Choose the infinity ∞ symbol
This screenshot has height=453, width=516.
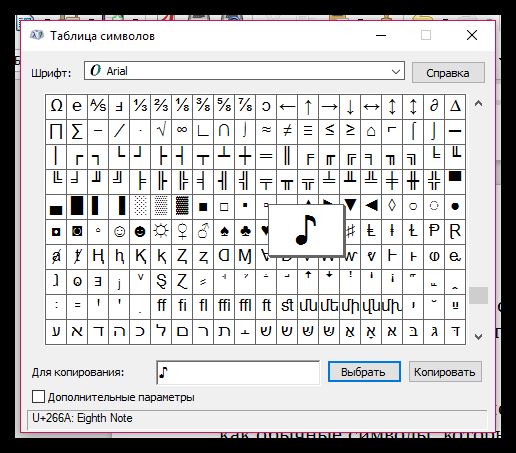click(182, 131)
